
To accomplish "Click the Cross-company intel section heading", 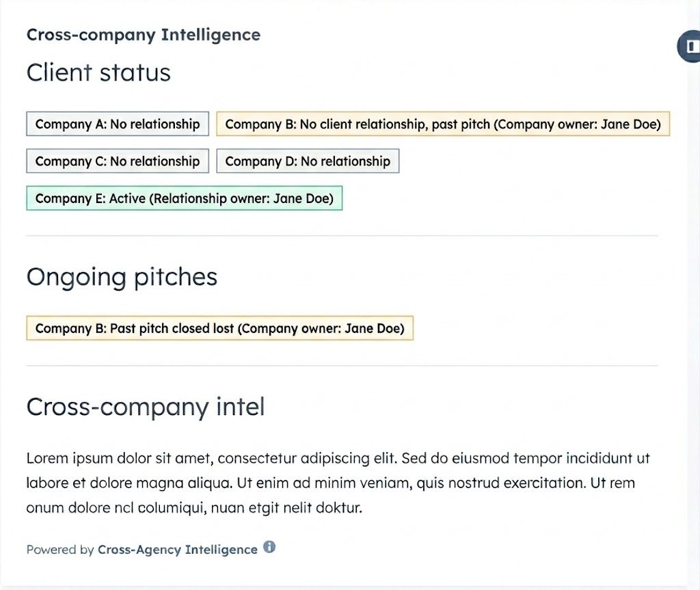I will point(146,406).
